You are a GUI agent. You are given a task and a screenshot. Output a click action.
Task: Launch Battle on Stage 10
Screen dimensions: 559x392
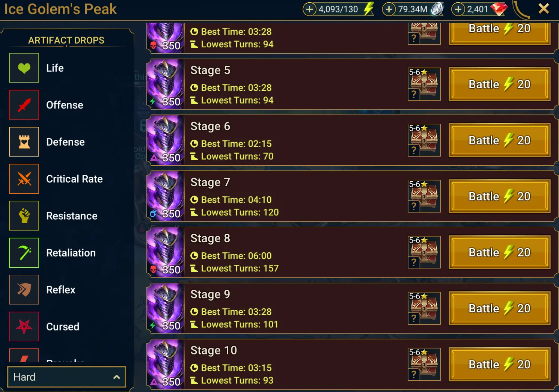point(500,364)
